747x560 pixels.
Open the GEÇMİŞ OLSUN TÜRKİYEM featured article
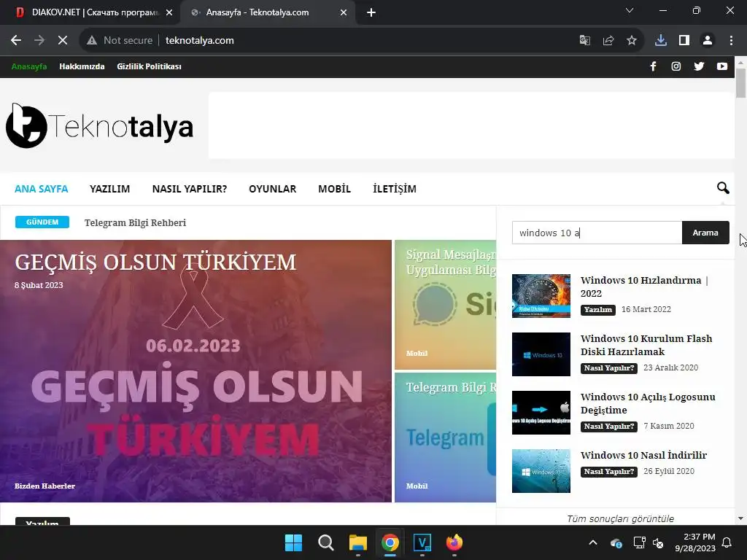click(x=196, y=371)
